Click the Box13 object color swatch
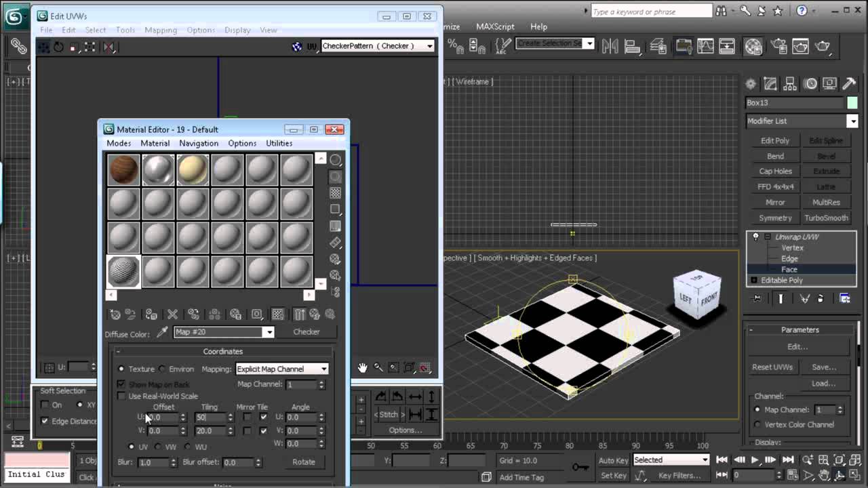Viewport: 868px width, 488px height. 852,103
